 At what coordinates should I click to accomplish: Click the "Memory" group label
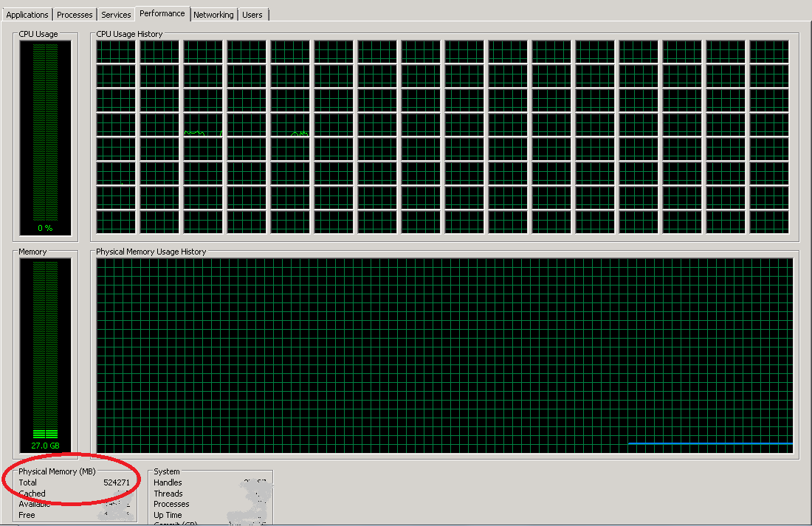point(32,252)
